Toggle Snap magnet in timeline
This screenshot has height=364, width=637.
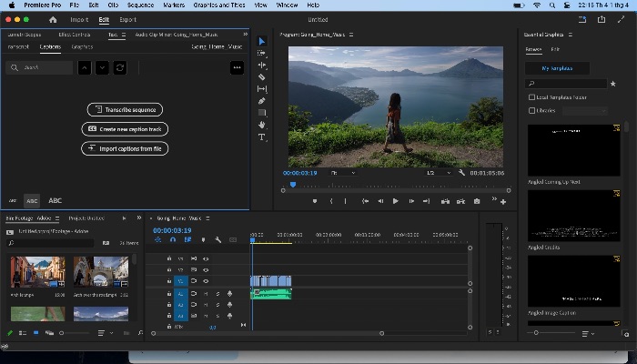(x=173, y=239)
